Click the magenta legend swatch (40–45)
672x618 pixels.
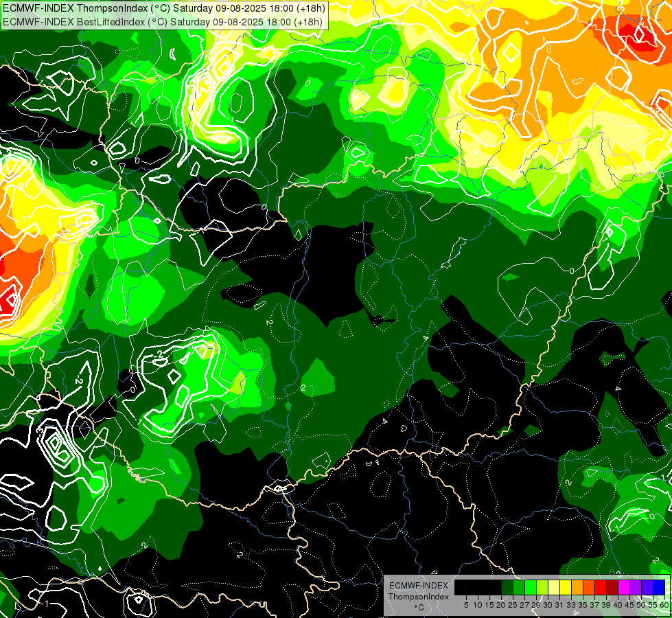(x=624, y=587)
